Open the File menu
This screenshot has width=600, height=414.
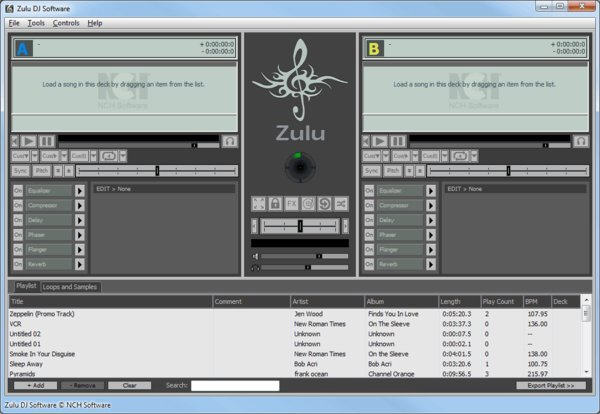14,23
